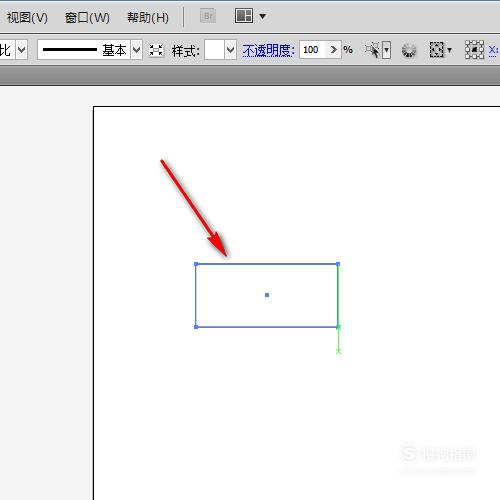Click the align to selection icon
This screenshot has height=500, width=500.
pyautogui.click(x=437, y=50)
